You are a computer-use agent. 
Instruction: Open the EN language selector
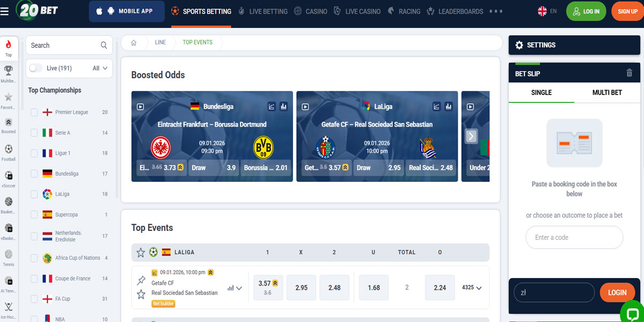pos(547,11)
